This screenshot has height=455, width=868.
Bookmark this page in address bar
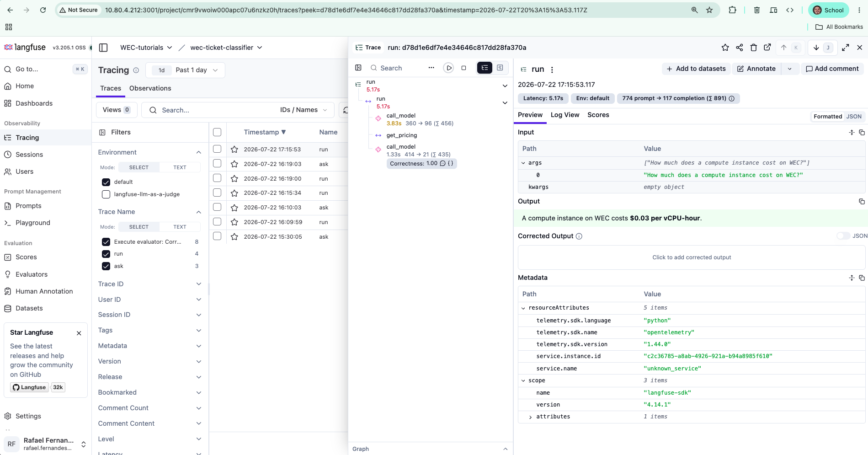pos(709,10)
